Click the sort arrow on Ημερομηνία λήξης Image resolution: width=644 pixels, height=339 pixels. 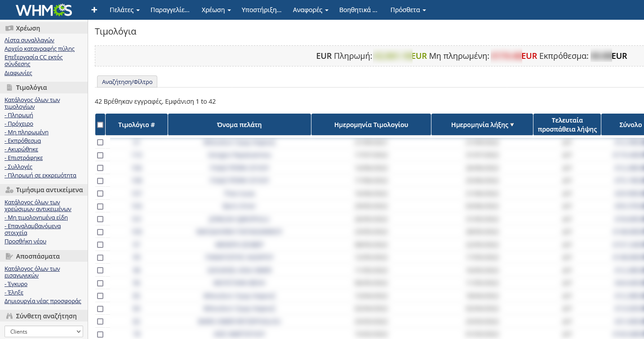[x=512, y=125]
